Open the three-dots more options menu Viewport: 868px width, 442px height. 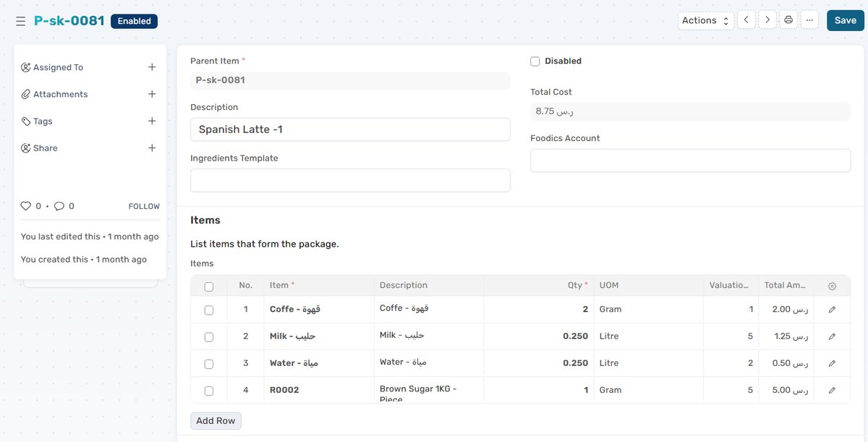click(x=809, y=20)
